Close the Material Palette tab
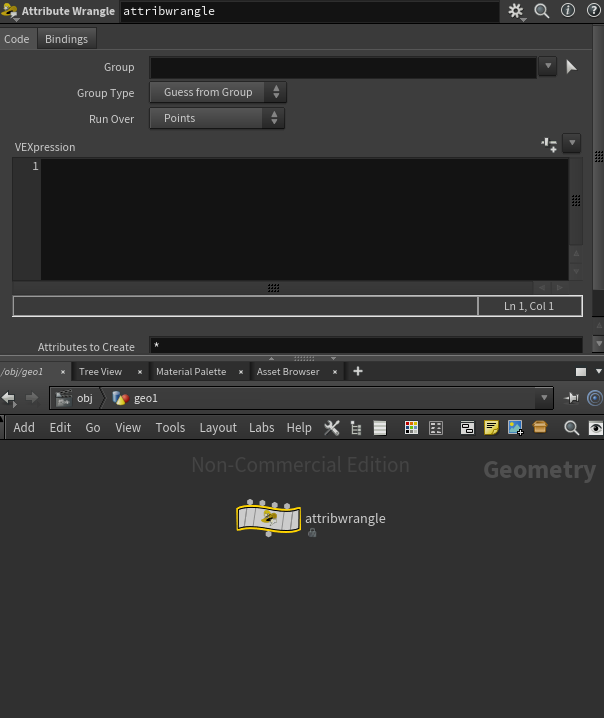604x718 pixels. click(241, 372)
